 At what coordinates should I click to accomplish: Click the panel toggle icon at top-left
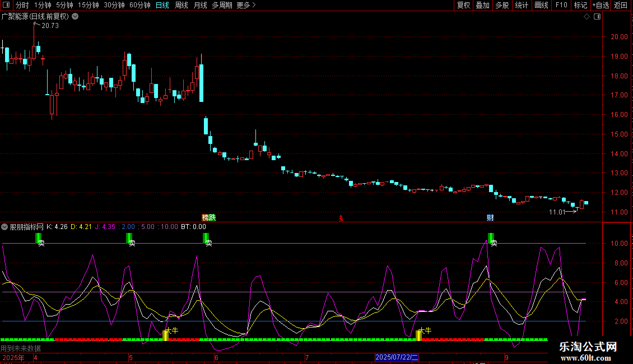(x=6, y=5)
